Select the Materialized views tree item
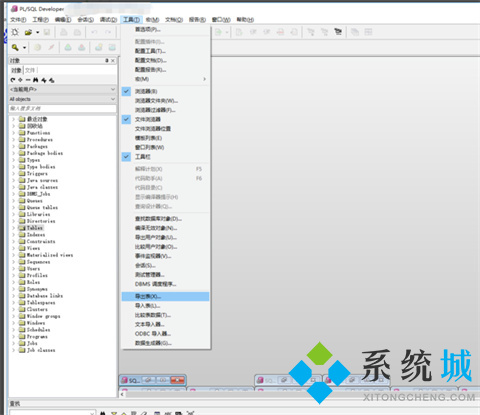 click(50, 255)
